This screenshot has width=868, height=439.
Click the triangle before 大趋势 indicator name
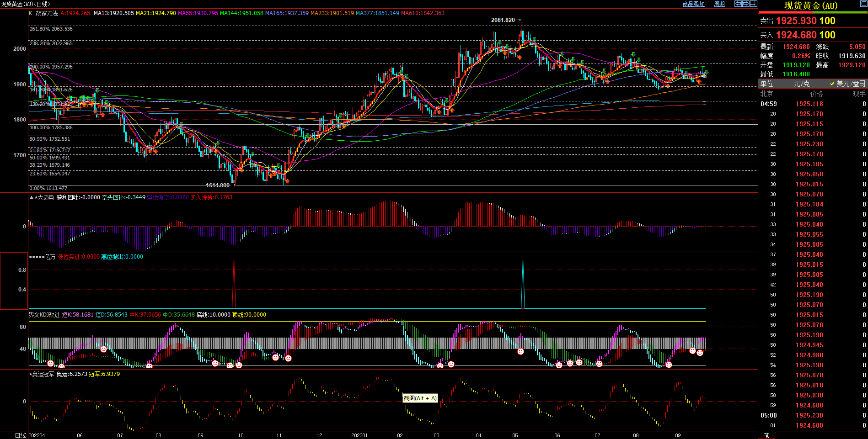(x=32, y=197)
